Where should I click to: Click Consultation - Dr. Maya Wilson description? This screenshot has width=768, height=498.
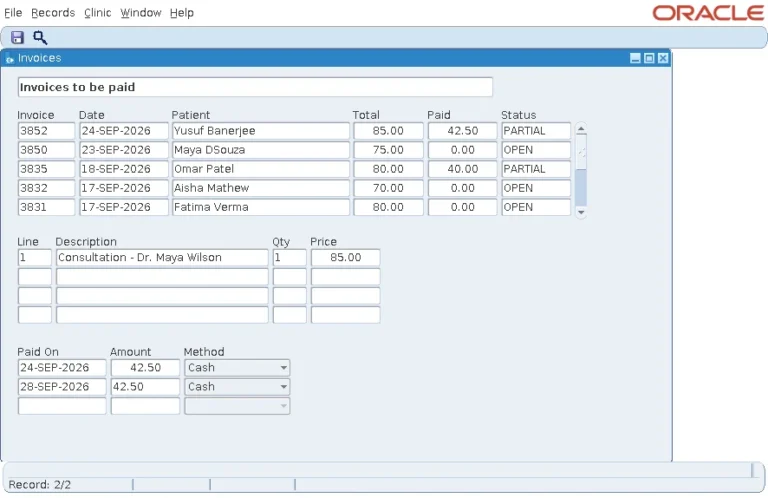coord(162,258)
